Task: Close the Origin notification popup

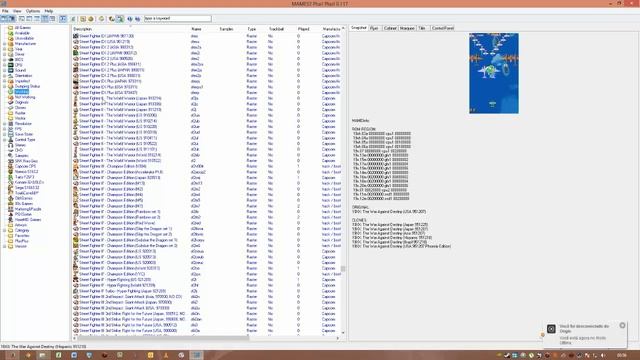Action: coord(622,325)
